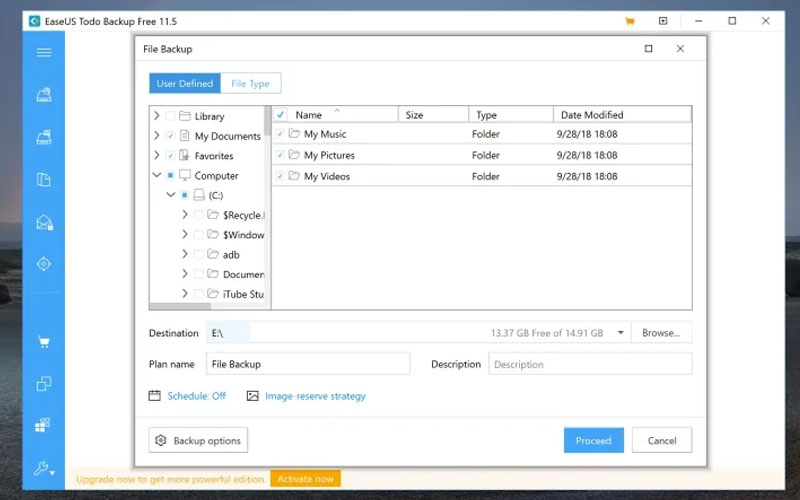Sort by the Date Modified column header

pos(622,115)
